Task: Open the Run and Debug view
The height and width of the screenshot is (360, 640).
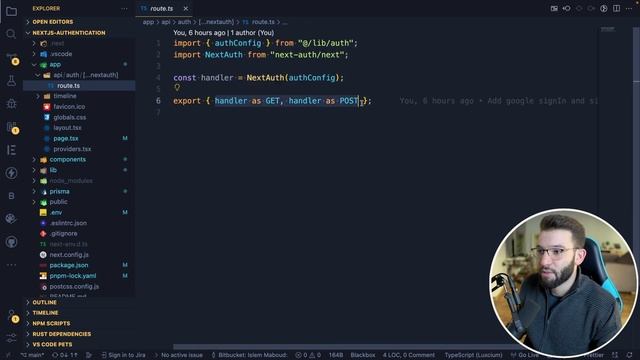Action: point(11,103)
